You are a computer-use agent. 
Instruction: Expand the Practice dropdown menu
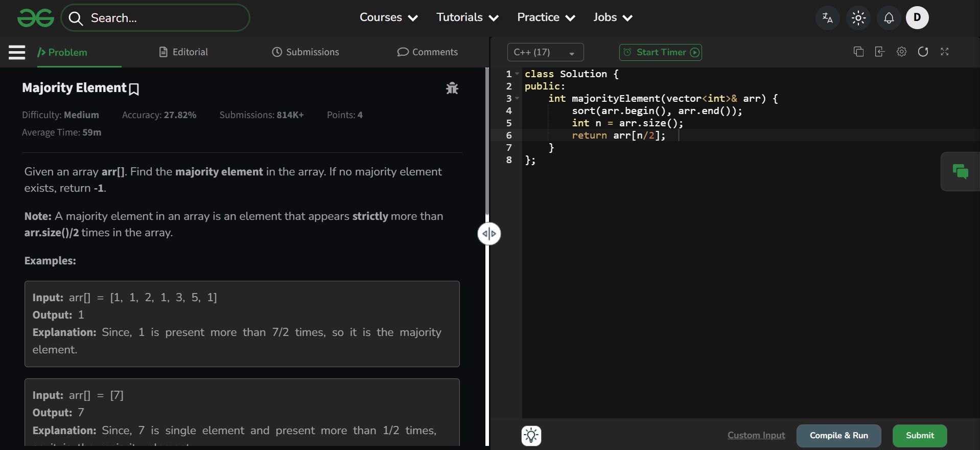point(546,17)
